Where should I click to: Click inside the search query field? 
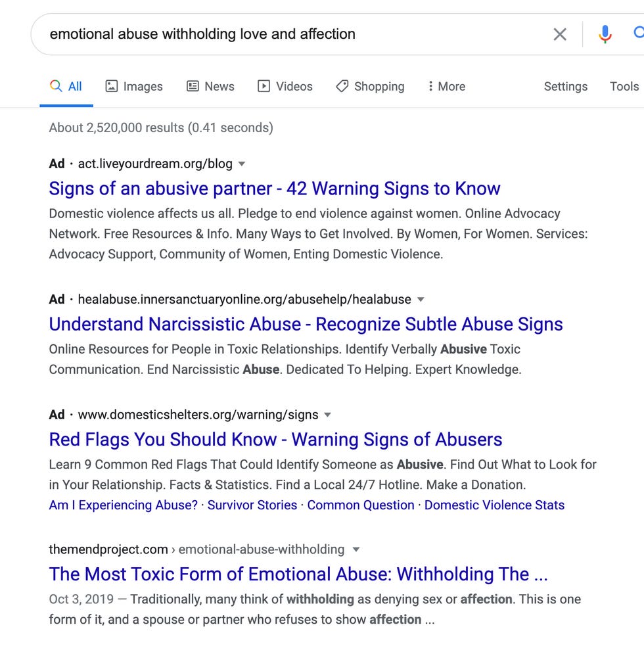289,34
